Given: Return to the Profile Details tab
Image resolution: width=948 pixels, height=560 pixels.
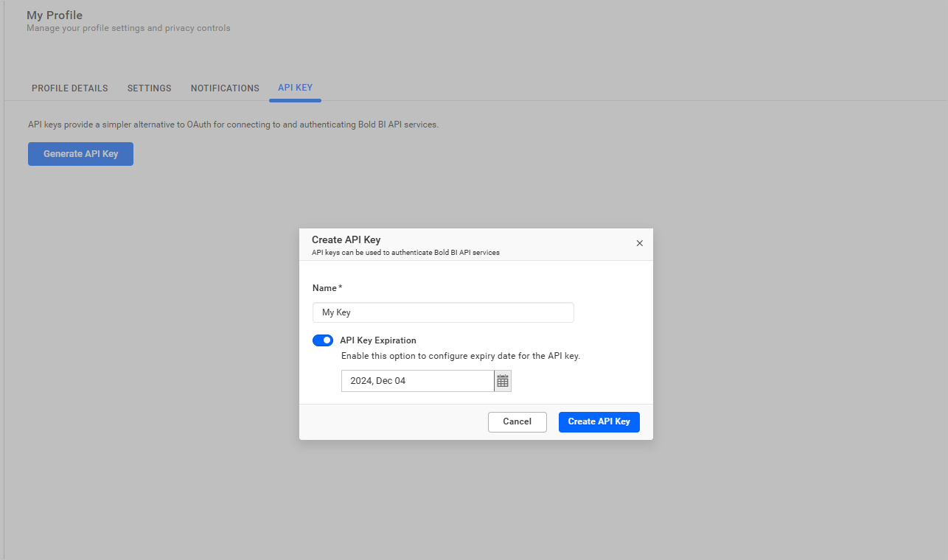Looking at the screenshot, I should click(x=69, y=88).
